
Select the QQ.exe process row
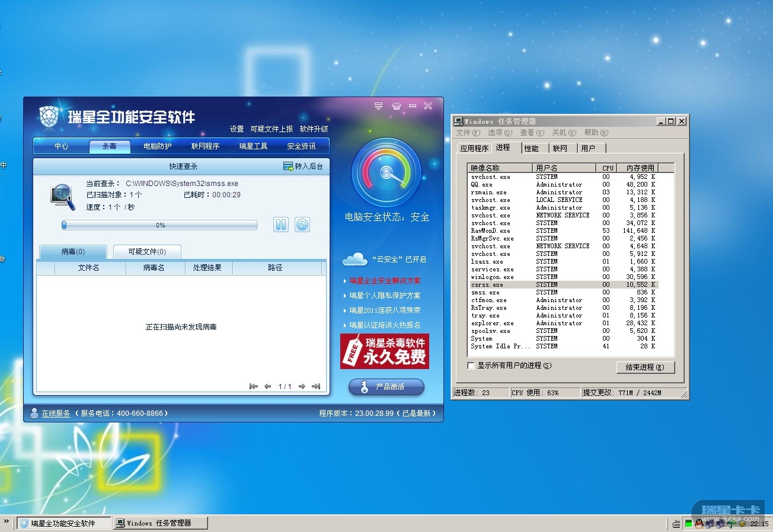563,184
